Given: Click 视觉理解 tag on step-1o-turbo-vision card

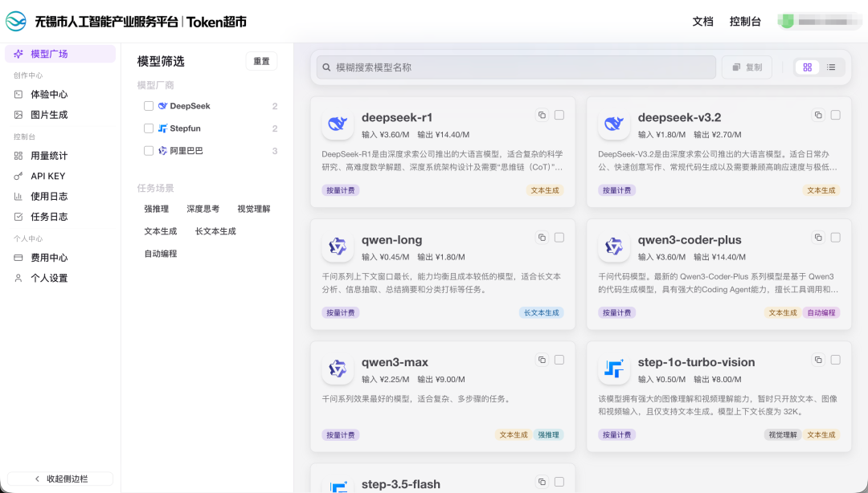Looking at the screenshot, I should (x=783, y=435).
